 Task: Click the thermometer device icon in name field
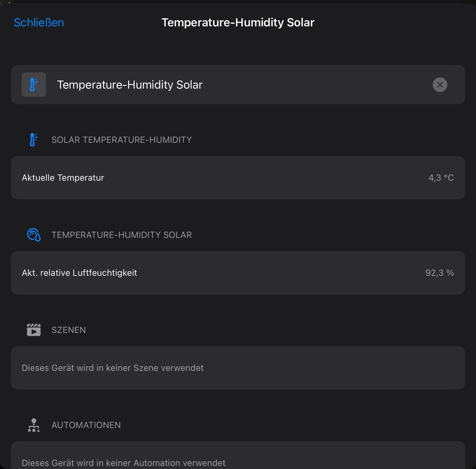tap(34, 85)
